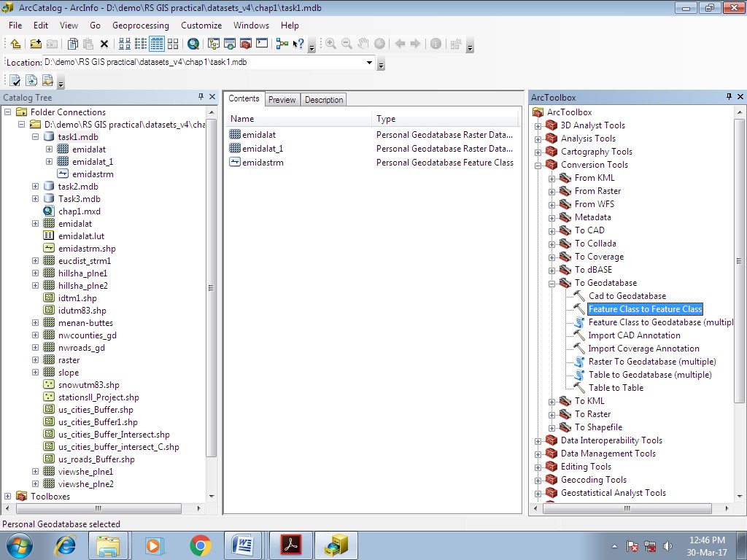The height and width of the screenshot is (560, 747).
Task: Activate the What's This help pointer
Action: [x=298, y=44]
